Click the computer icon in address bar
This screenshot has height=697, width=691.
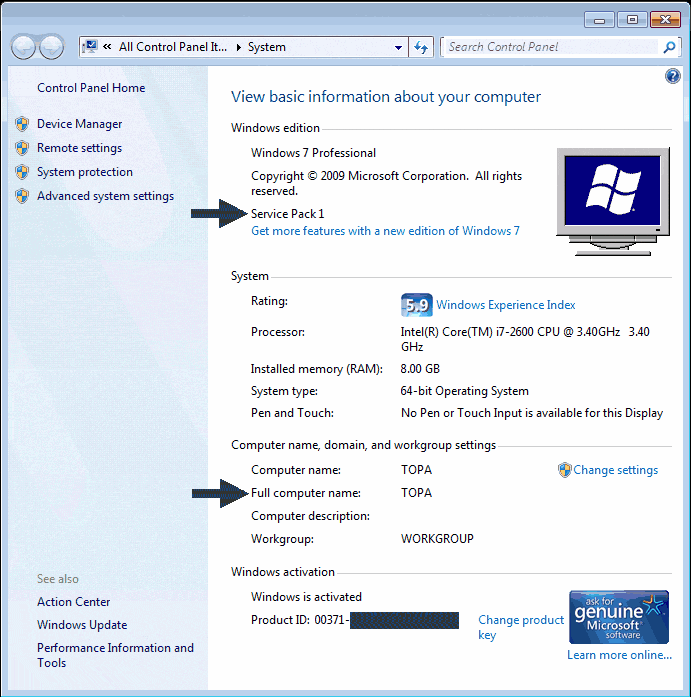pos(91,47)
